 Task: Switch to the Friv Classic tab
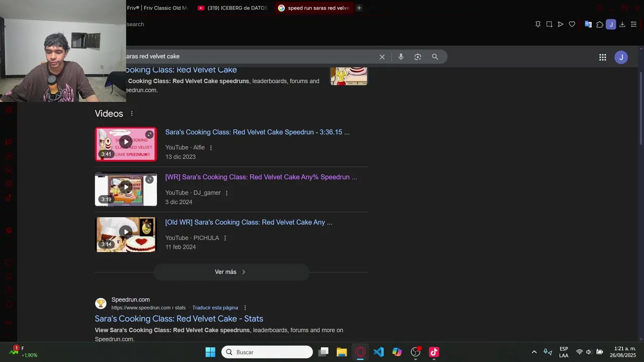[x=157, y=8]
